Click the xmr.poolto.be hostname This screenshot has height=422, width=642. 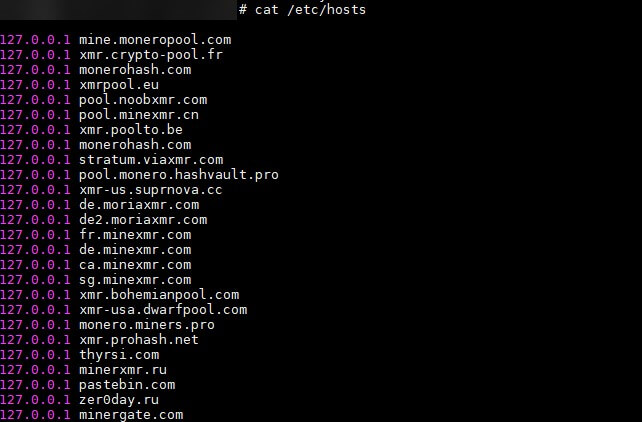coord(131,130)
